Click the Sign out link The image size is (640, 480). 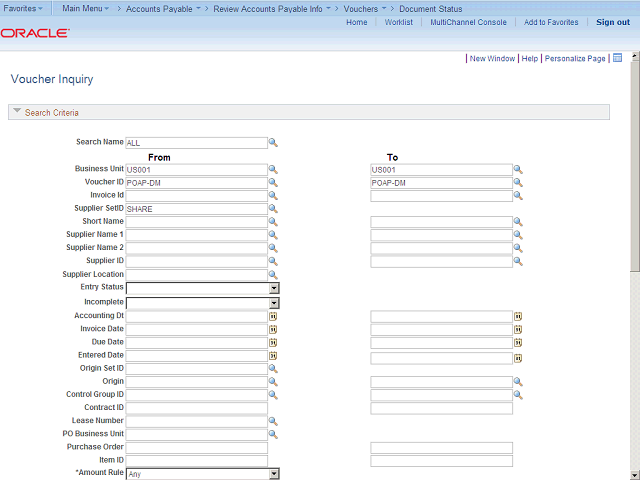pos(612,22)
